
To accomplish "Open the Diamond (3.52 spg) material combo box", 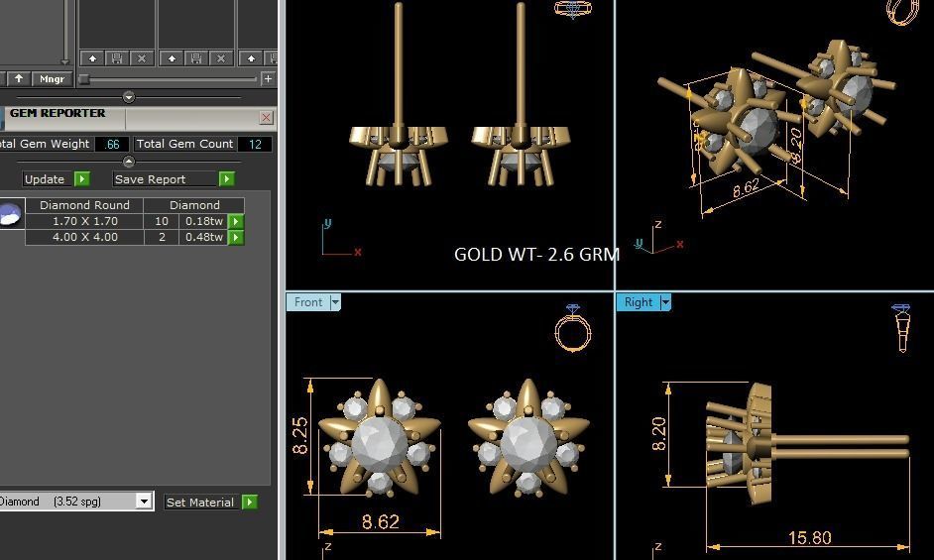I will 75,502.
